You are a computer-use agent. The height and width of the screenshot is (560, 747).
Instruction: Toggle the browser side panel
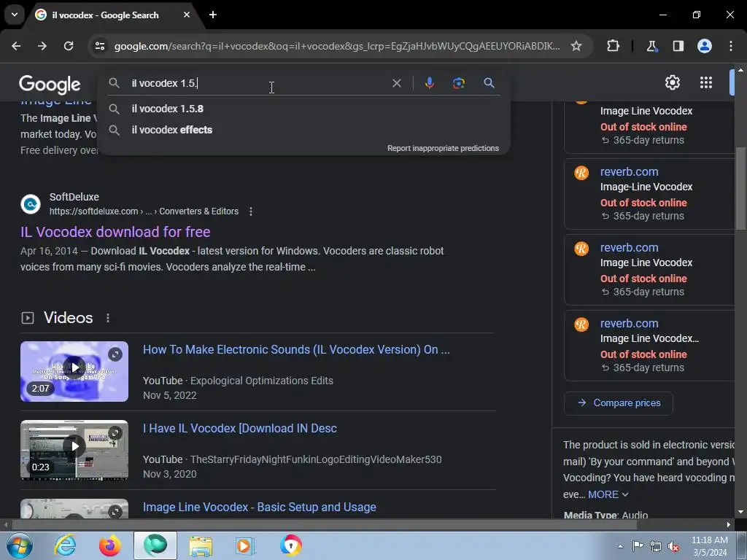coord(678,46)
